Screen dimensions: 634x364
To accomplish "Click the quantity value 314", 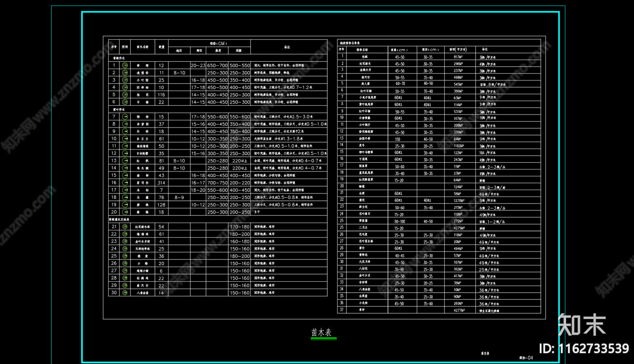I will (x=161, y=183).
